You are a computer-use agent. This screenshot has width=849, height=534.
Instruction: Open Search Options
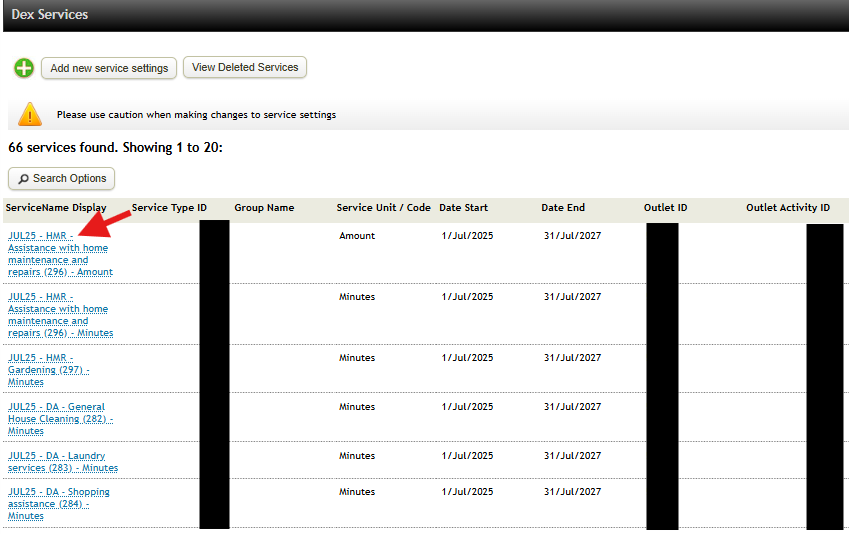[61, 178]
